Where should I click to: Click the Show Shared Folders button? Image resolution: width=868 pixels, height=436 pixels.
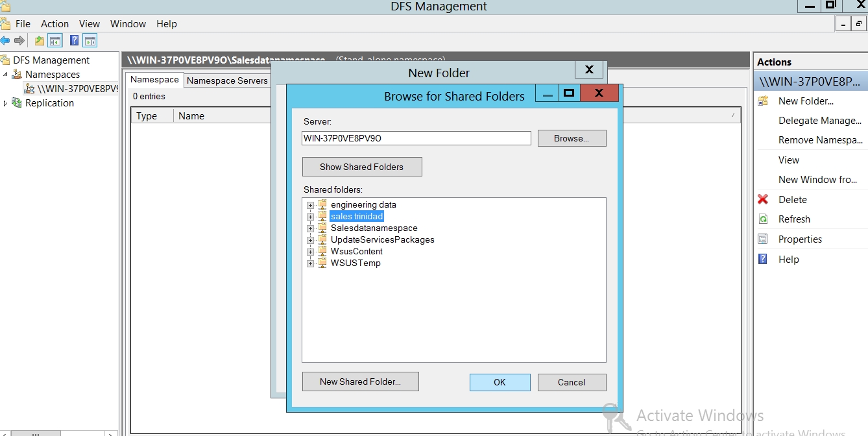pyautogui.click(x=361, y=167)
